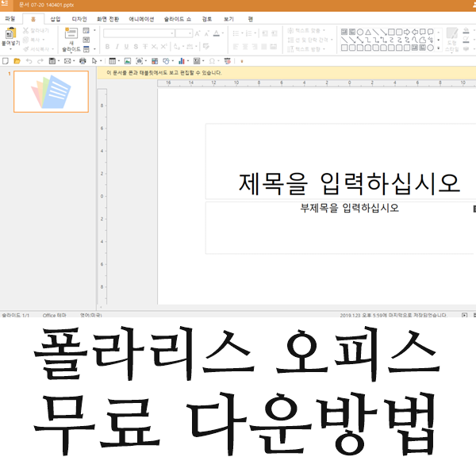Open the 파일 (File) tab
Screen dimensions: 476x476
tap(10, 19)
